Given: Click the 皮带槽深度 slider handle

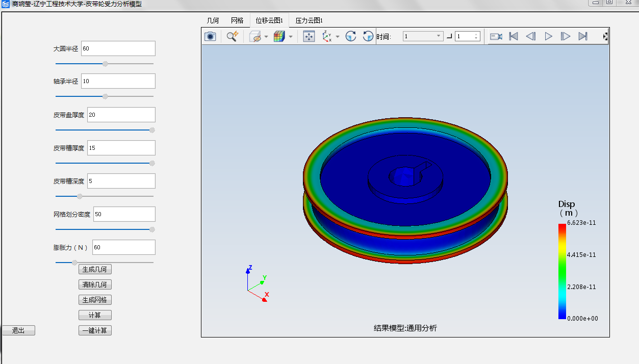Looking at the screenshot, I should point(80,196).
